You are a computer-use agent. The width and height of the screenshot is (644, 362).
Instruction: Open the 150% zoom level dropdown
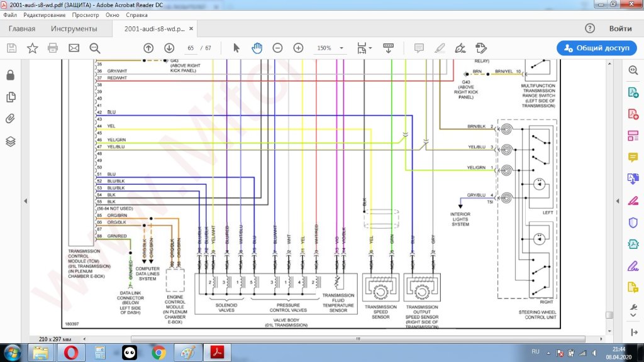341,48
